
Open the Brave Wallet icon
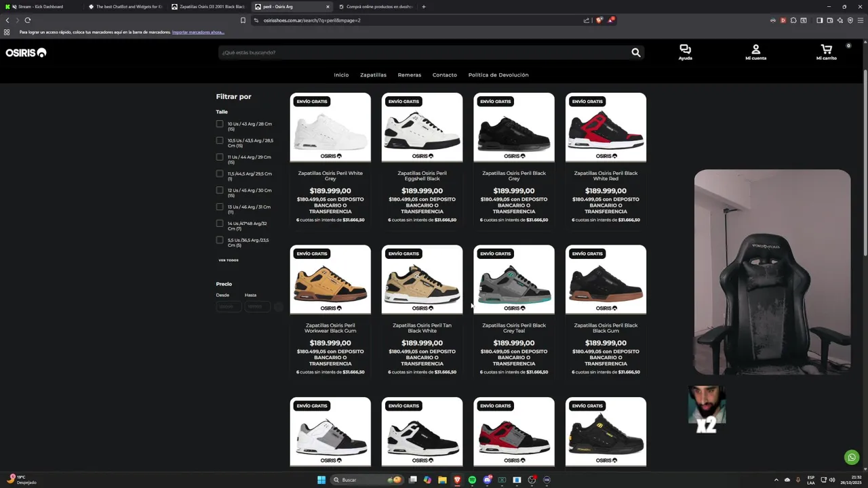pos(829,20)
